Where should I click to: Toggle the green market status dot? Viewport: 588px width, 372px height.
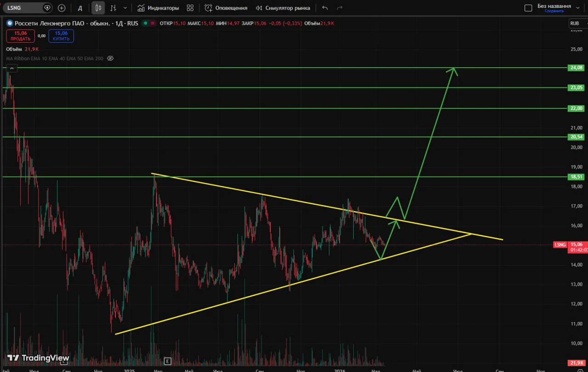(x=146, y=23)
